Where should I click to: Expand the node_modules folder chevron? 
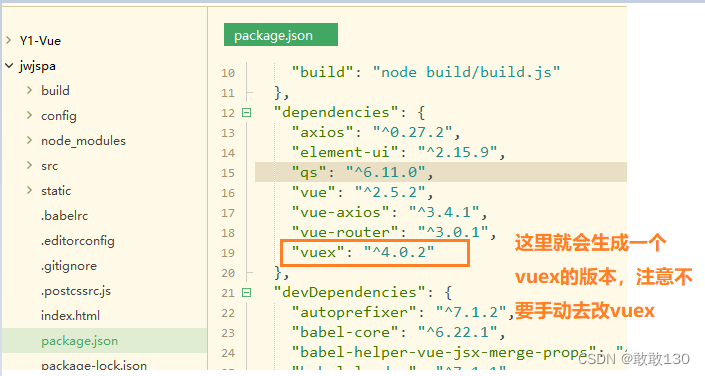[x=29, y=140]
